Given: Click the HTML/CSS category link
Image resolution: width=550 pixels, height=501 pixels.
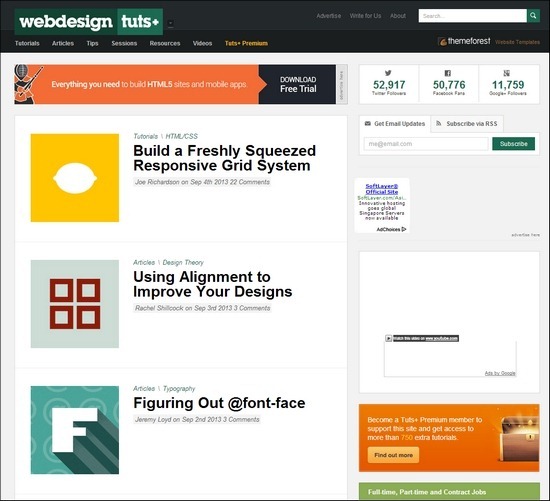Looking at the screenshot, I should point(182,136).
